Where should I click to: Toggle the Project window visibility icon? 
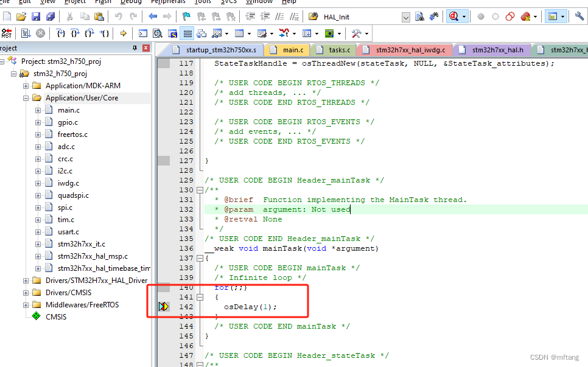tap(553, 16)
